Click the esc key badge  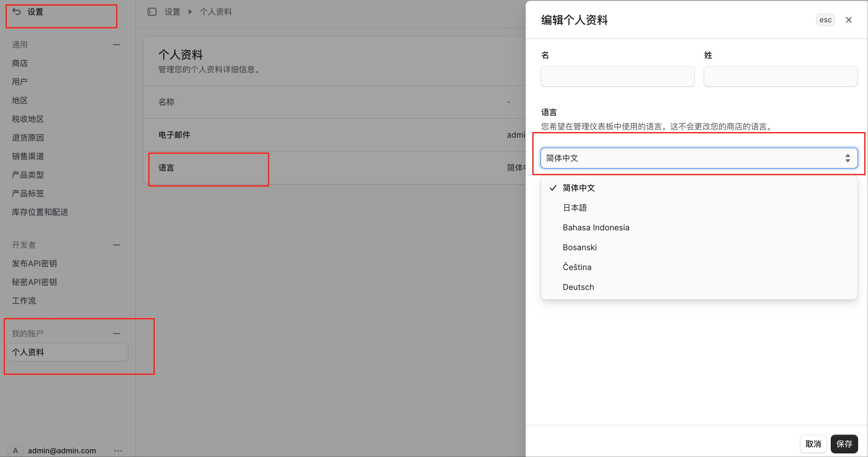[825, 20]
